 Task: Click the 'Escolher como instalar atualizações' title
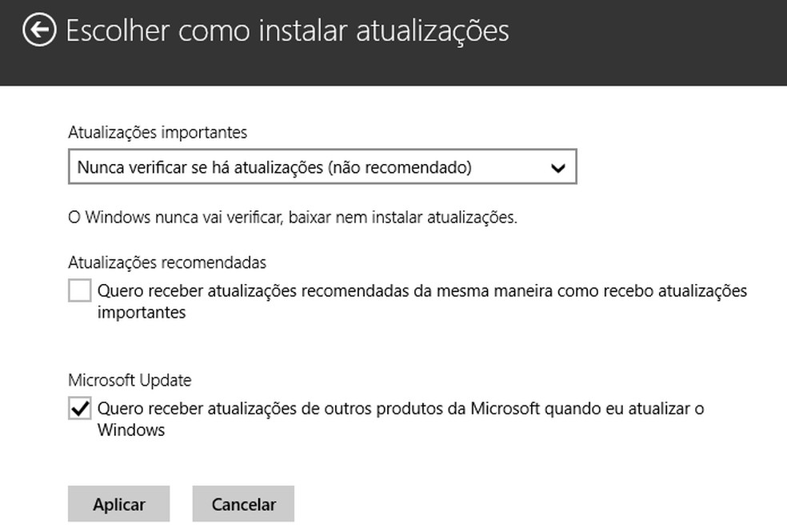287,31
